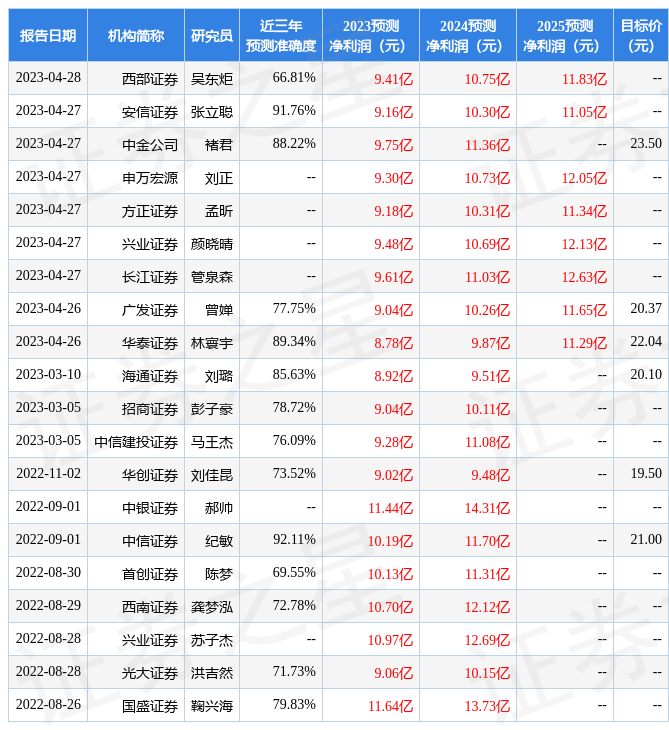
Task: Click researcher name 管泉森
Action: (212, 277)
